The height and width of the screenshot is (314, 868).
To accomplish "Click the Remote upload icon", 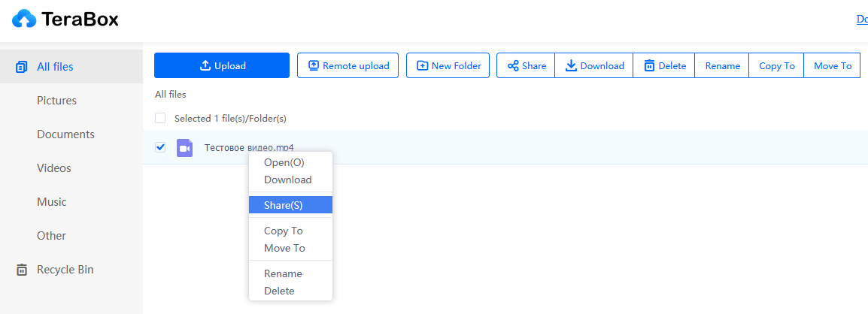I will tap(314, 66).
